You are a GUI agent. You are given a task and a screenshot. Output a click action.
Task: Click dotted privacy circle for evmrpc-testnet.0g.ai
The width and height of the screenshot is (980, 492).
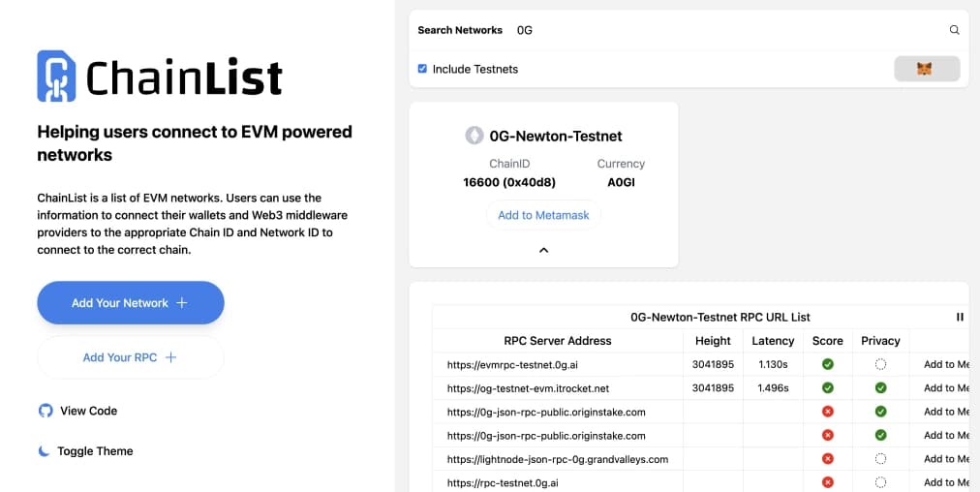[x=880, y=364]
